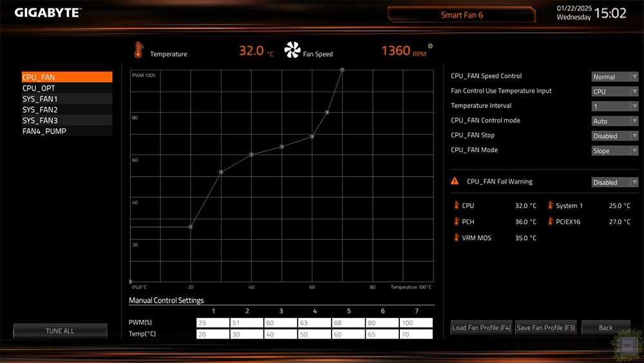
Task: Click Temp field 5 showing 60
Action: [x=348, y=334]
